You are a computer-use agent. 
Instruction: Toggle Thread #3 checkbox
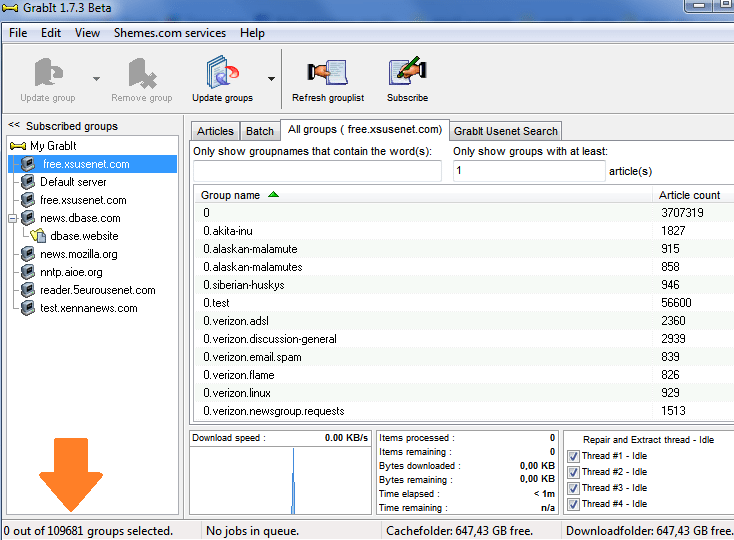(573, 488)
